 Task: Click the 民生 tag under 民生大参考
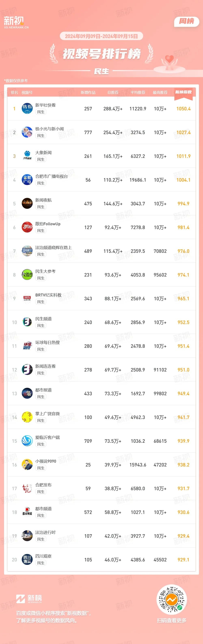pos(41,278)
